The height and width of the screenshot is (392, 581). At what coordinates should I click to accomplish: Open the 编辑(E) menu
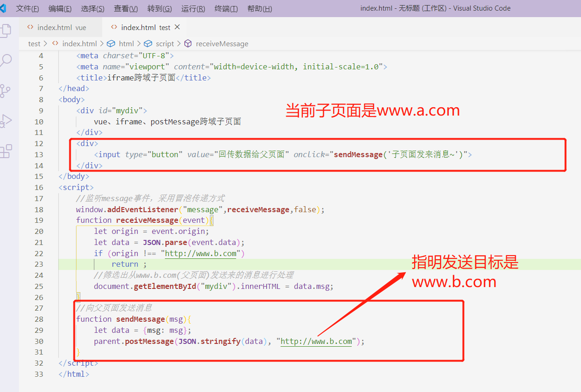pos(60,8)
